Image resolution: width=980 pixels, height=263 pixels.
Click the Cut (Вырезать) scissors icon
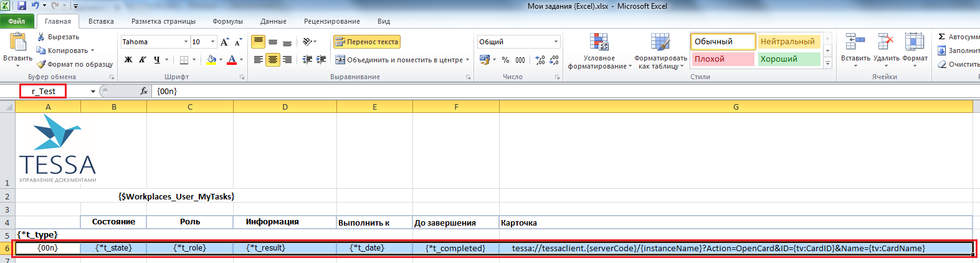[41, 37]
